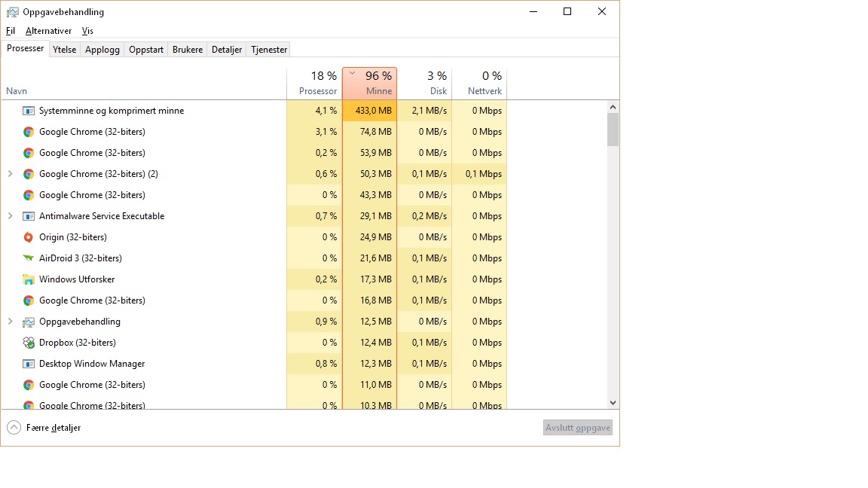
Task: Open the Detaljer tab
Action: 227,50
